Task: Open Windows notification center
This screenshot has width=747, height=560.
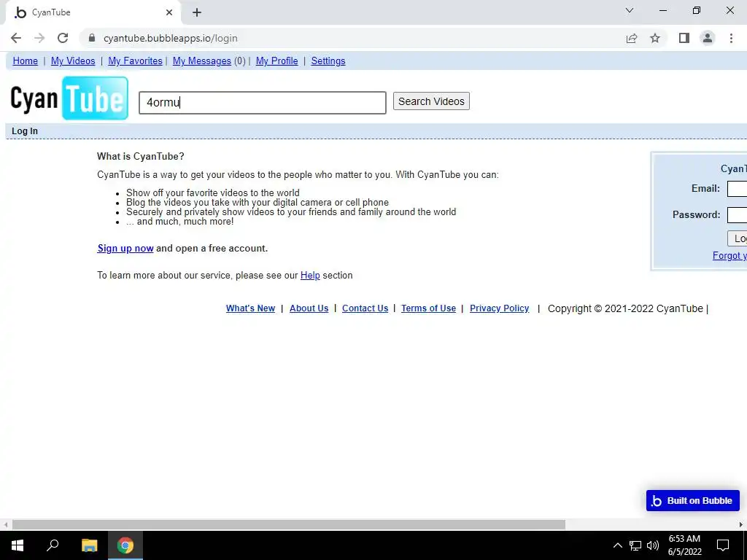Action: (x=723, y=545)
